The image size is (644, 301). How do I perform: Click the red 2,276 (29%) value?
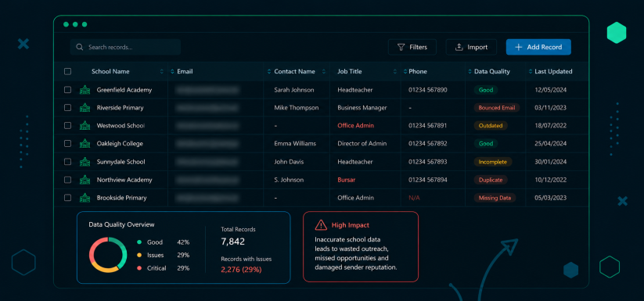(241, 270)
